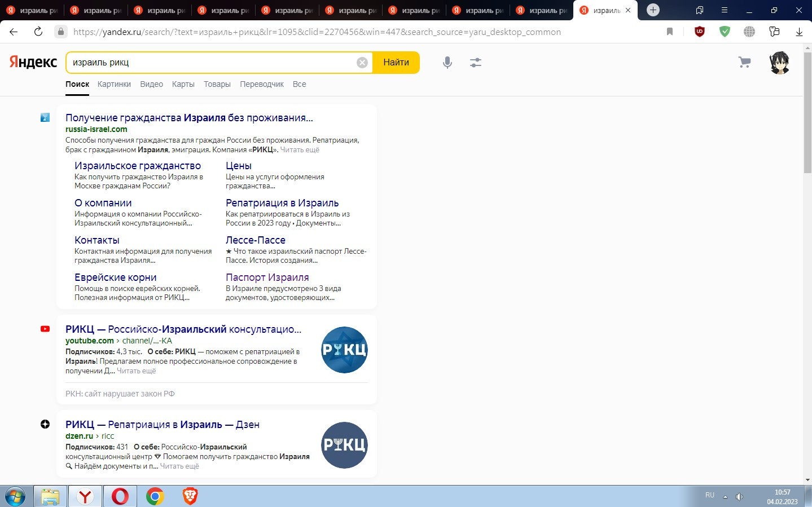Open the РИКЦ YouTube channel result title
Screen dimensions: 812x507
tap(183, 329)
